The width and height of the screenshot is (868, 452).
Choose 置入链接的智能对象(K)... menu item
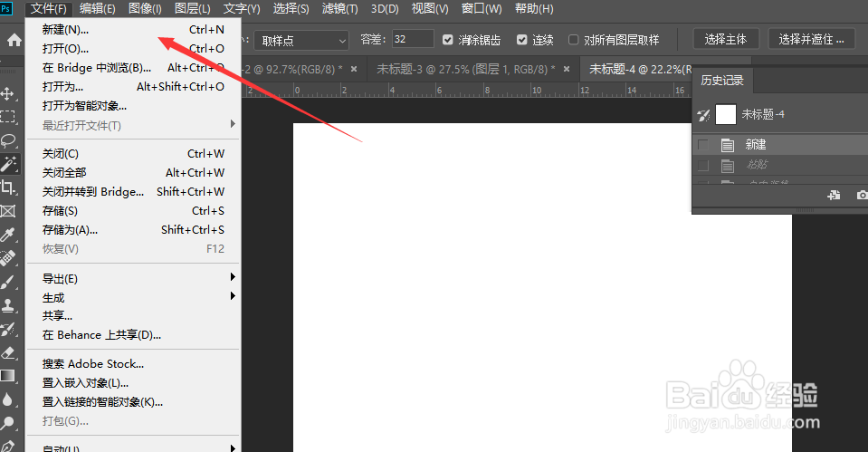[x=133, y=402]
